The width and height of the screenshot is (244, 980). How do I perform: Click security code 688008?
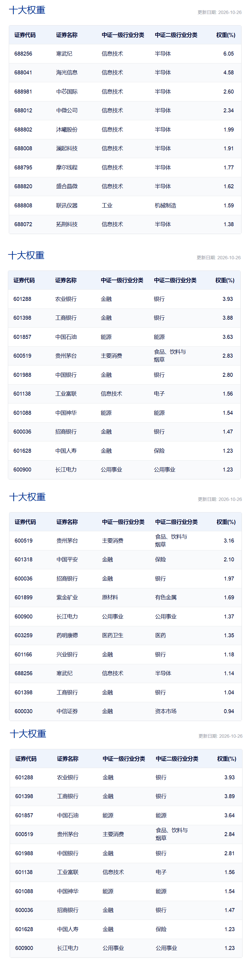(x=23, y=149)
